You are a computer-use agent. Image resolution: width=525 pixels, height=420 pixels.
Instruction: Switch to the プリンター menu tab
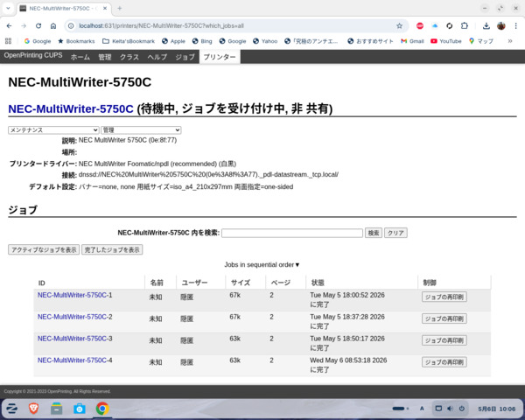tap(220, 57)
